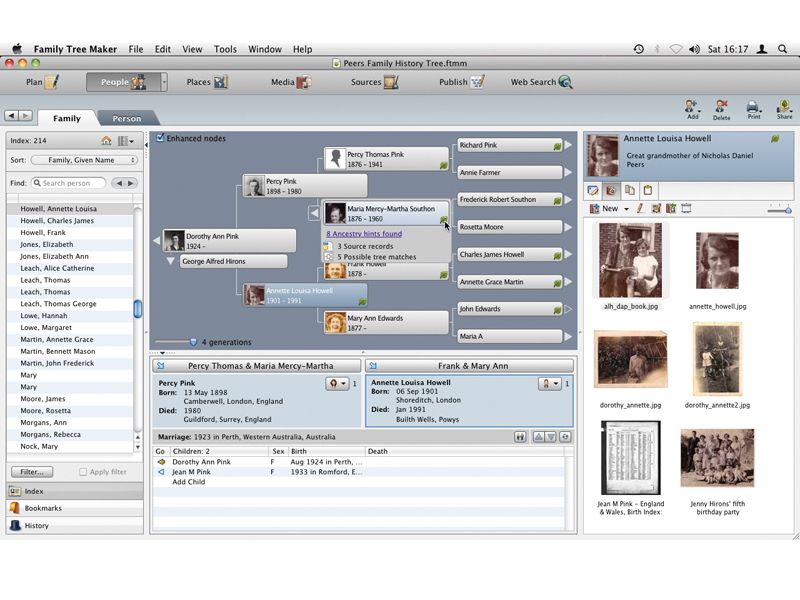Switch to the Person tab
800x600 pixels.
coord(126,118)
